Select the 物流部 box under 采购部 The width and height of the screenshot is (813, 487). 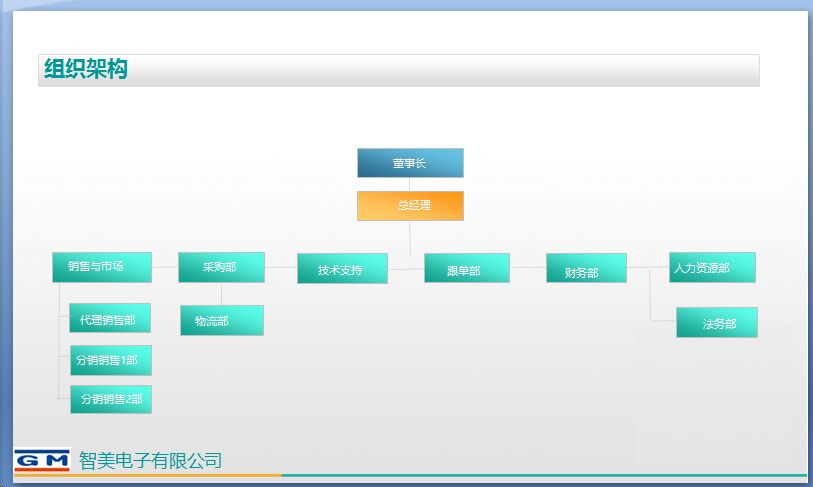tap(222, 321)
